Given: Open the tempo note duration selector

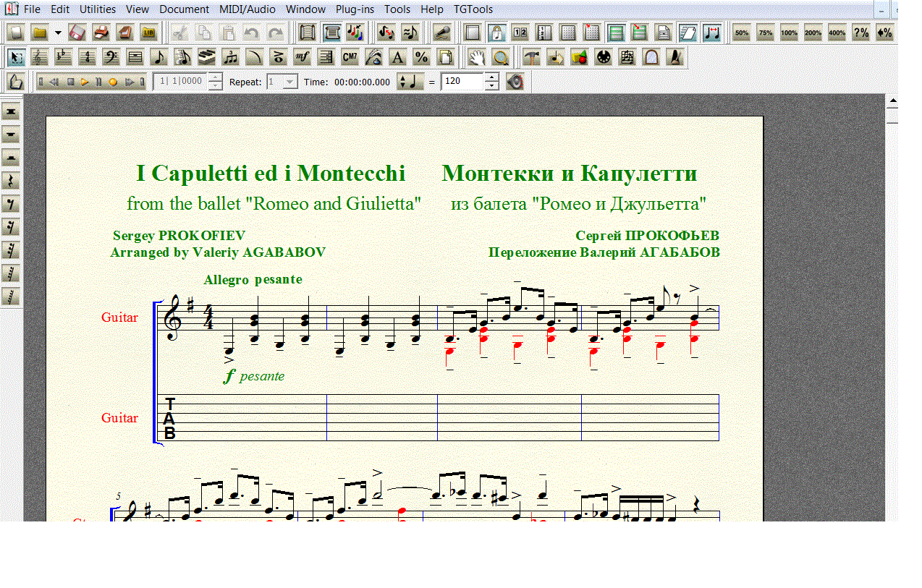Looking at the screenshot, I should coord(410,82).
